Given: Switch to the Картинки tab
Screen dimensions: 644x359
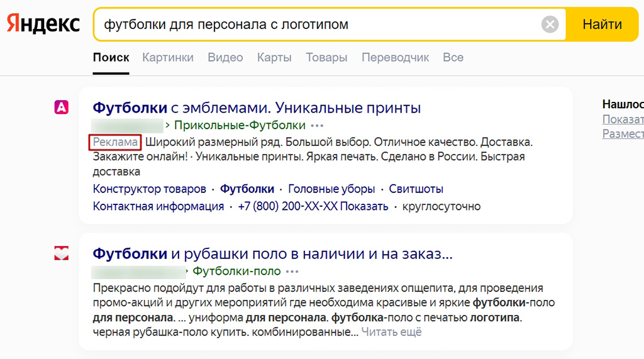Looking at the screenshot, I should point(167,57).
